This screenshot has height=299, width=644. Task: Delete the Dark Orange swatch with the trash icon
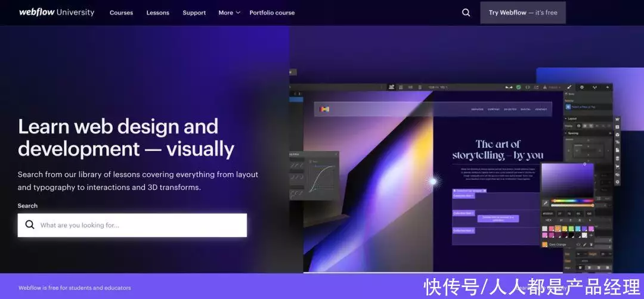tap(591, 244)
